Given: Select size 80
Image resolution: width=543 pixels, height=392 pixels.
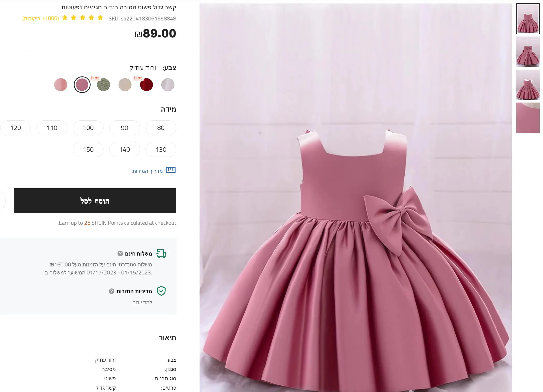Looking at the screenshot, I should [x=161, y=128].
